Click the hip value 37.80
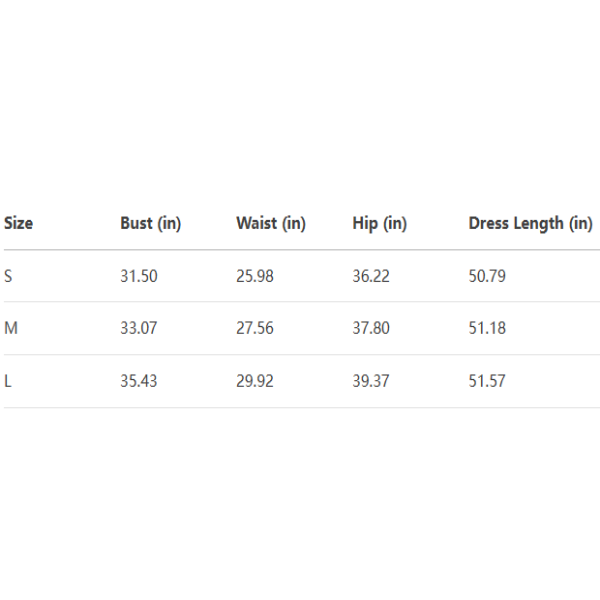Image resolution: width=600 pixels, height=600 pixels. [x=371, y=328]
